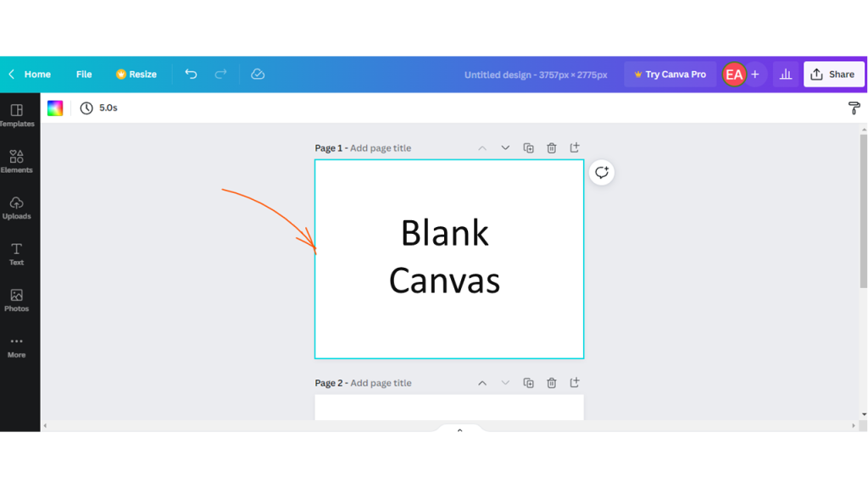Open the Templates sidebar tab

tap(16, 115)
